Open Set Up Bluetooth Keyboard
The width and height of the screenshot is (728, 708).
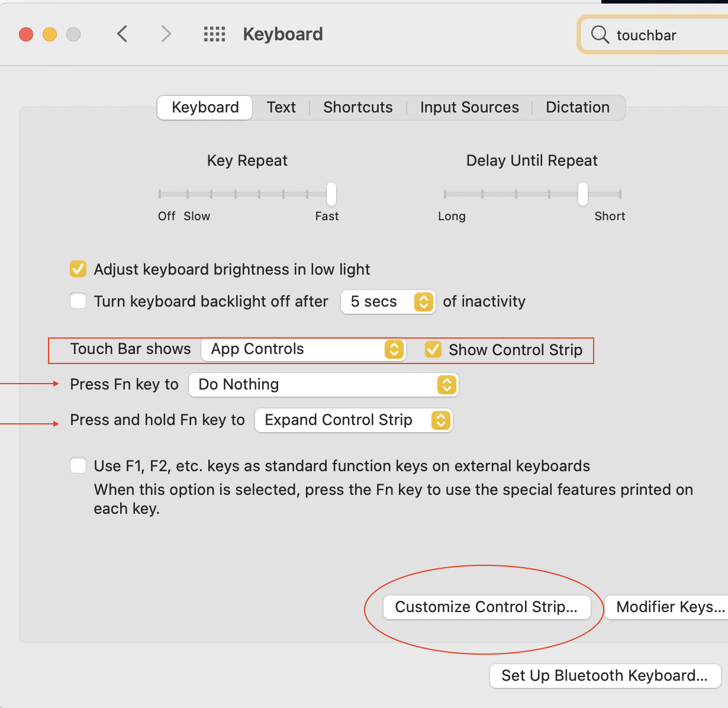pos(604,676)
